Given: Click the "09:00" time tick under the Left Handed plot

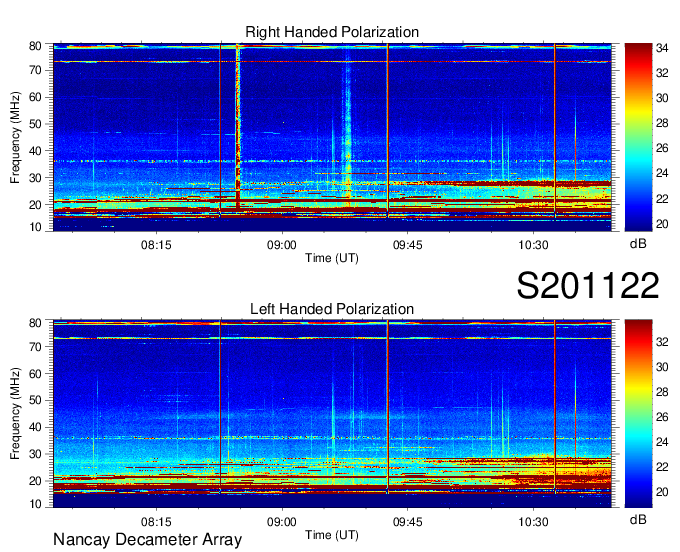Looking at the screenshot, I should click(282, 522).
